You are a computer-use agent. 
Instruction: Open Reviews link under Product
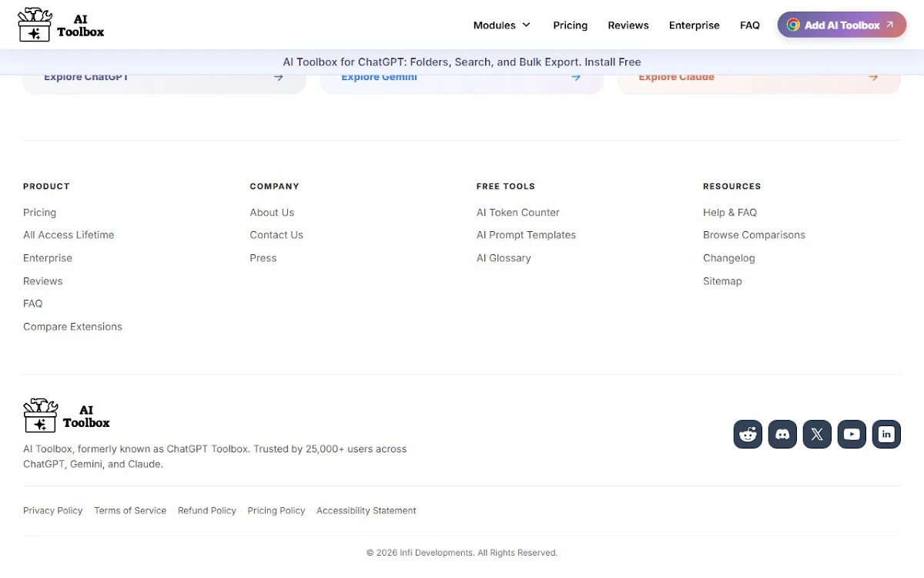click(43, 281)
